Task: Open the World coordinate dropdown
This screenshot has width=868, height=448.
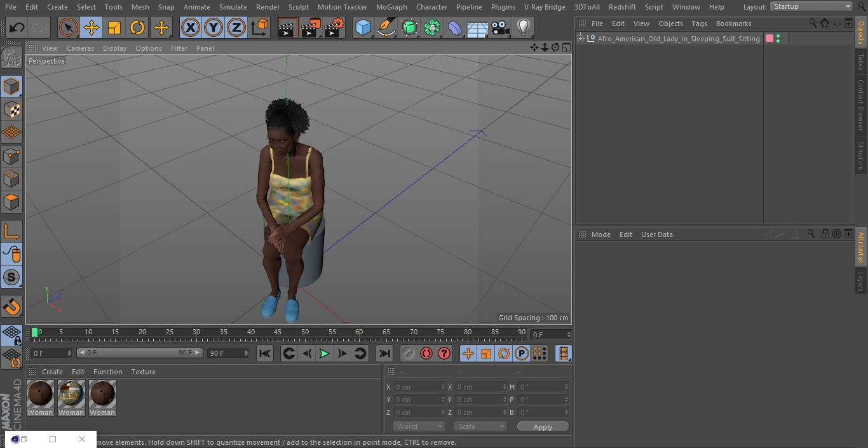Action: point(419,426)
